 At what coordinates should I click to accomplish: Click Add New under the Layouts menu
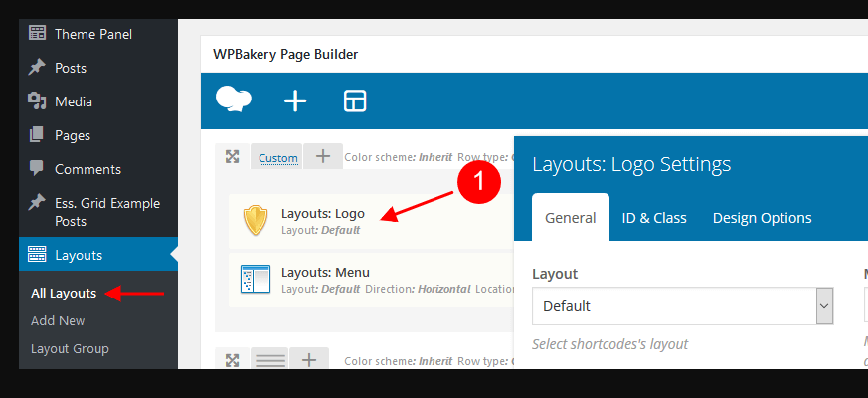click(58, 320)
